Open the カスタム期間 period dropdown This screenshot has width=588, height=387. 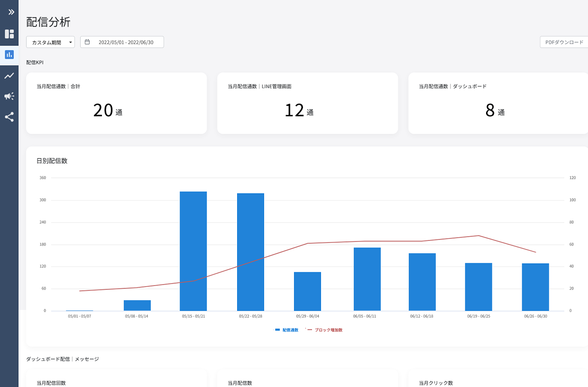point(50,42)
